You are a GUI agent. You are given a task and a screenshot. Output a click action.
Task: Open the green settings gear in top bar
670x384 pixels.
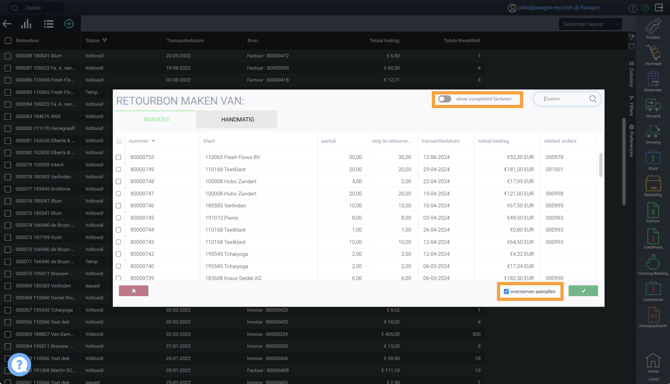(646, 8)
